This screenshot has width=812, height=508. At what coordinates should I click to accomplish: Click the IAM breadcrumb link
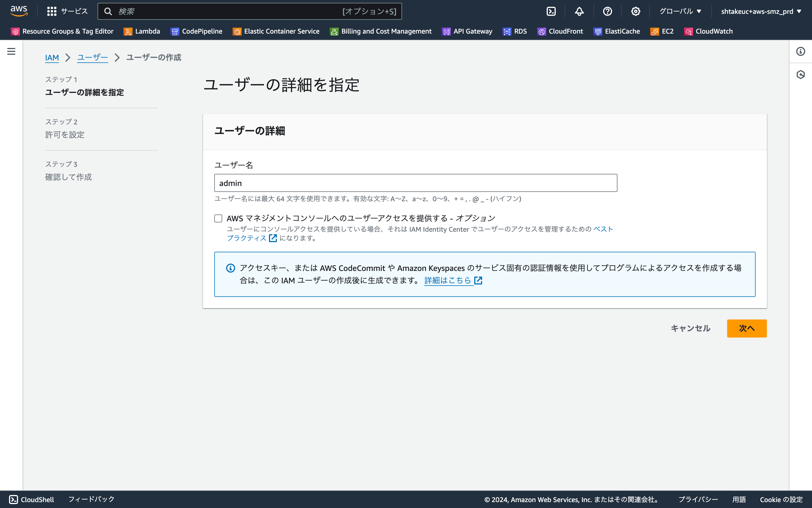click(52, 58)
